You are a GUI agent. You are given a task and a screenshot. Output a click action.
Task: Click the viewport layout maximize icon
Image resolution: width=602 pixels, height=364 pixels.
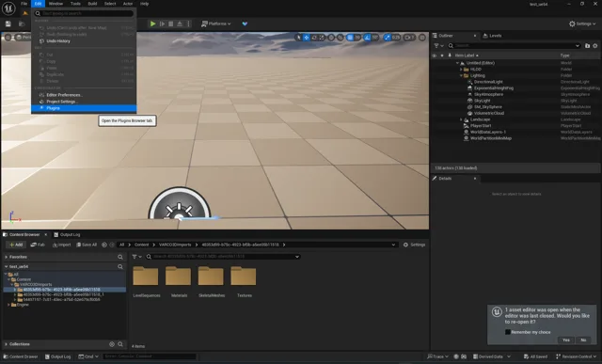[x=422, y=38]
